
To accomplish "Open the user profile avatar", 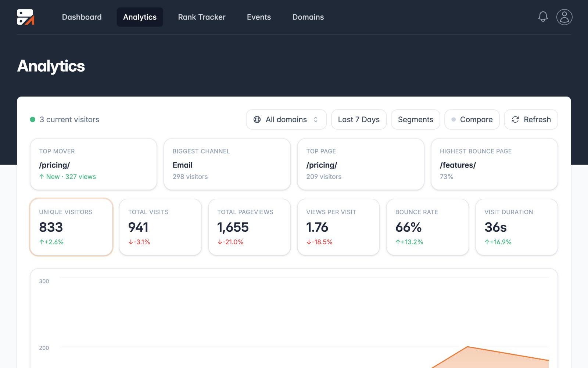I will (564, 17).
